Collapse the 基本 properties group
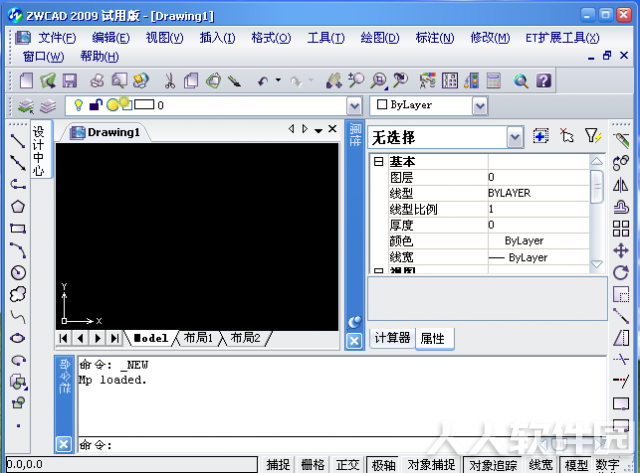 (378, 162)
